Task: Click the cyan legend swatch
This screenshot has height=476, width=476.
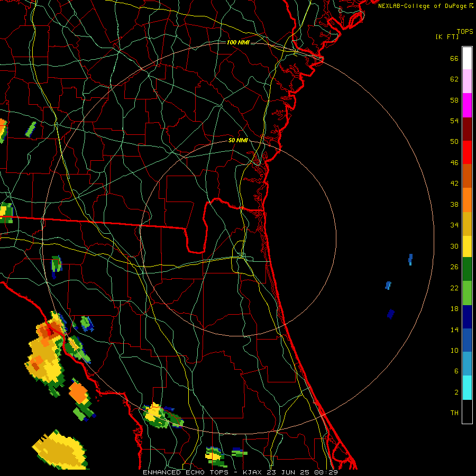Action: (x=467, y=388)
